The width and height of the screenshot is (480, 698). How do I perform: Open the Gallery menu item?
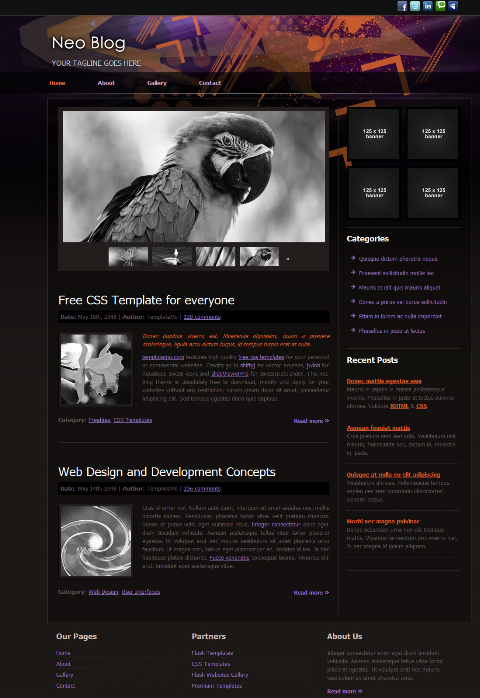pyautogui.click(x=157, y=83)
